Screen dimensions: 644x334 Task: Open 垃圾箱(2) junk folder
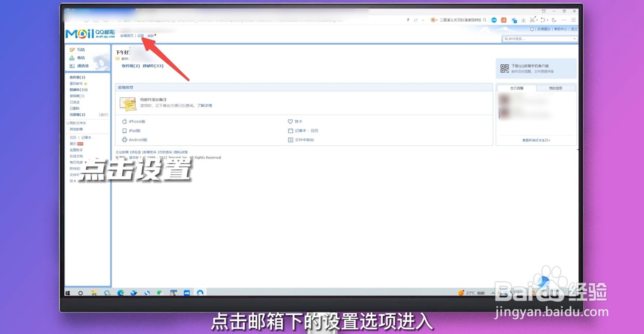point(77,115)
